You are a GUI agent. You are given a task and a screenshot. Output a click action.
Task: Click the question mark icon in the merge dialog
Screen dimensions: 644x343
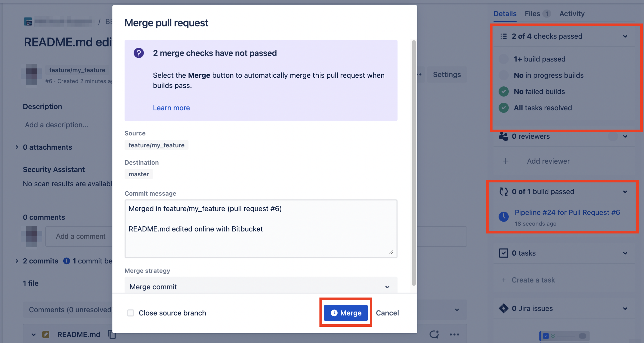(x=139, y=53)
